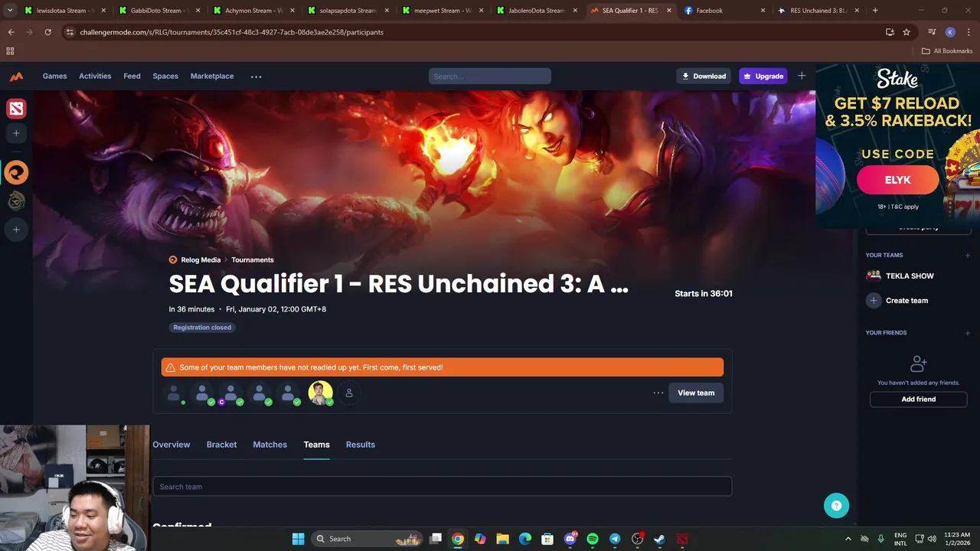This screenshot has width=980, height=551.
Task: Add a friend via Your Friends plus icon
Action: click(968, 333)
